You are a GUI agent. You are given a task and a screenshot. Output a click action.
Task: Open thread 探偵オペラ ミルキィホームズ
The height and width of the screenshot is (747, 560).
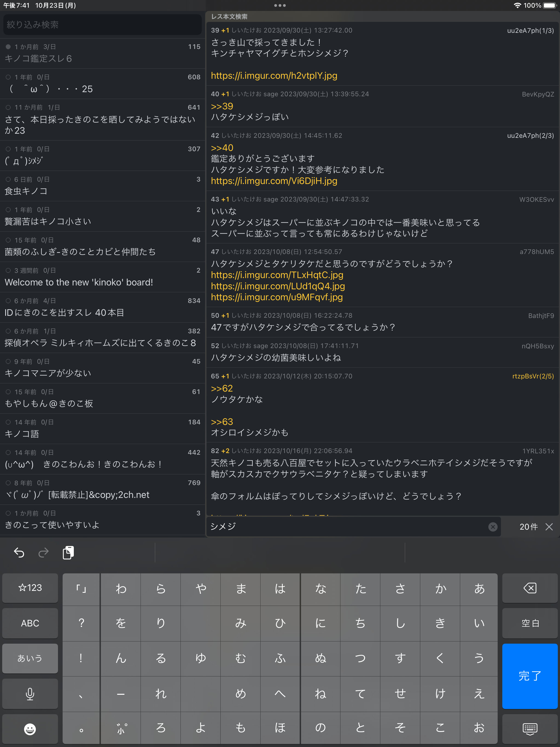point(102,338)
